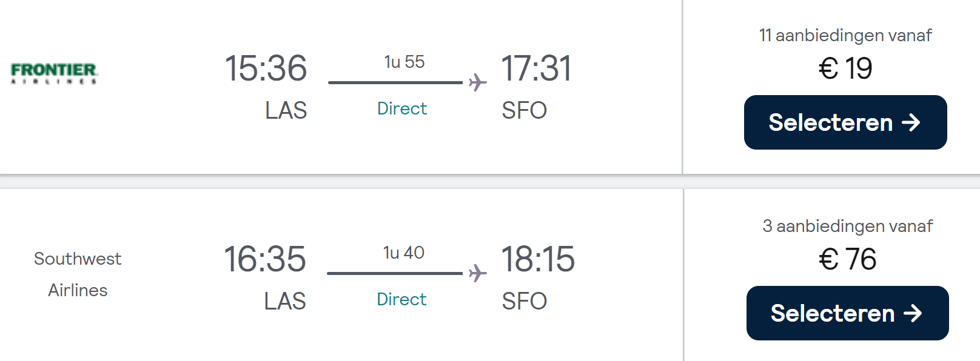Click LAS on the Southwest flight

pos(285,301)
